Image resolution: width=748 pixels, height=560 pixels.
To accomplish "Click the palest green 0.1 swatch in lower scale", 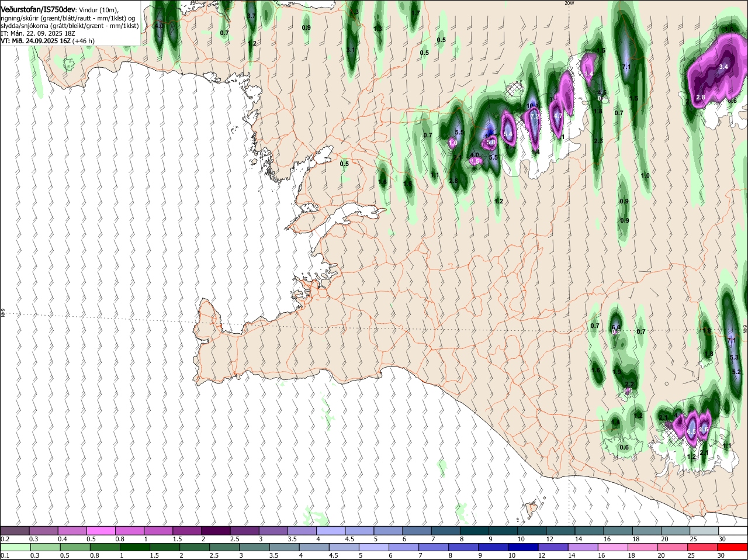I will 16,547.
